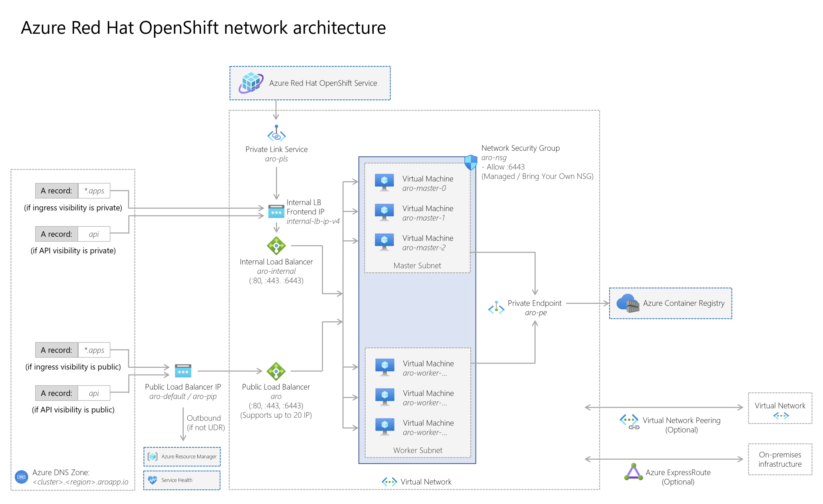Click the 'aro-internal' italic label
Screen dimensions: 823x504
tap(276, 271)
